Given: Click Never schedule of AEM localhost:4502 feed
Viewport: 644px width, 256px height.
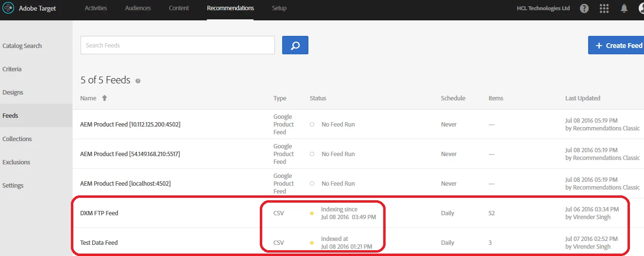Looking at the screenshot, I should pos(449,184).
